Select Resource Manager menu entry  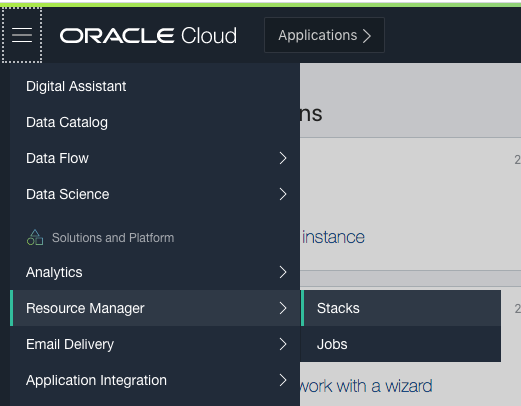coord(155,308)
